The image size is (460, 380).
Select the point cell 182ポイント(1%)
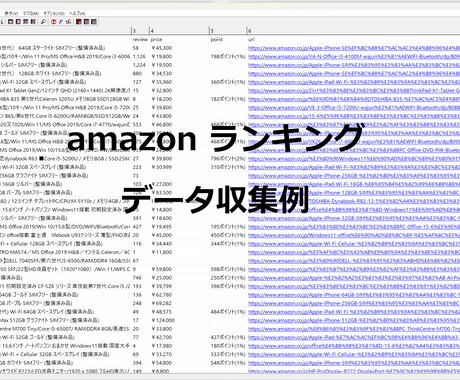pos(228,99)
